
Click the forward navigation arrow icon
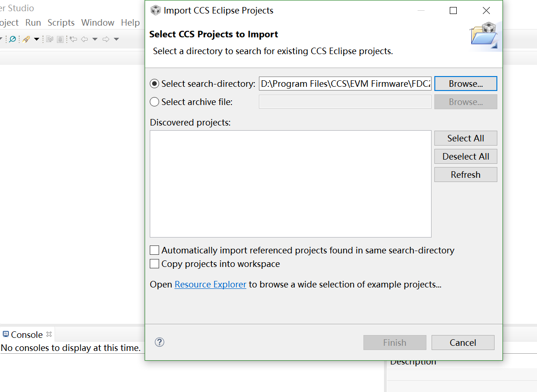point(106,39)
